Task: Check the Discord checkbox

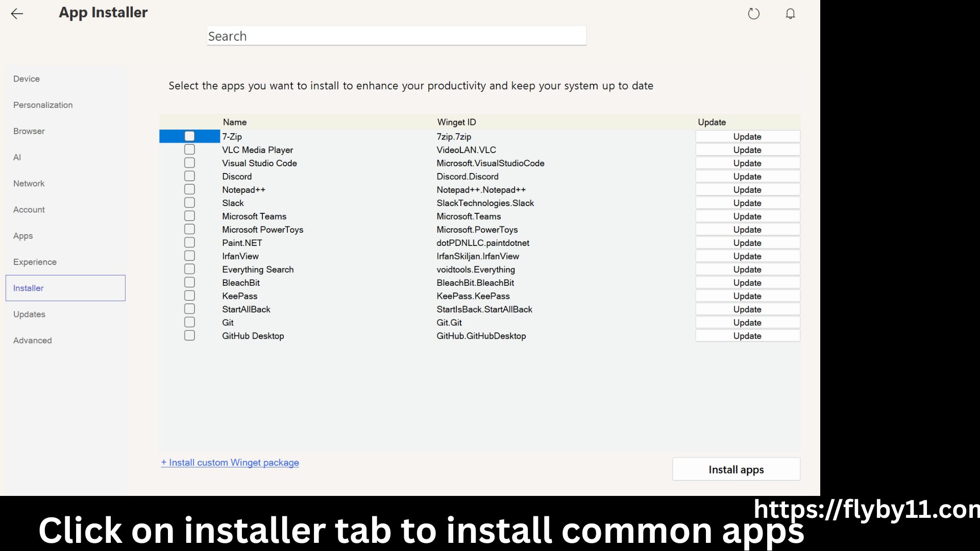Action: pyautogui.click(x=189, y=176)
